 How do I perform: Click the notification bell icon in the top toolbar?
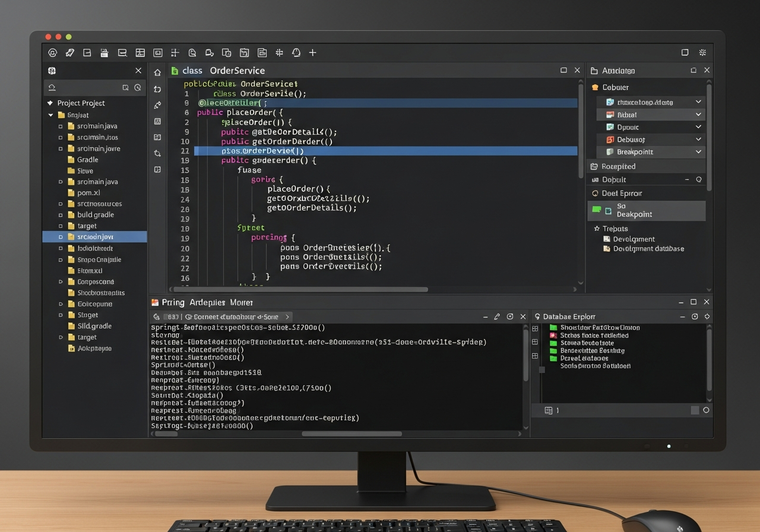coord(296,53)
